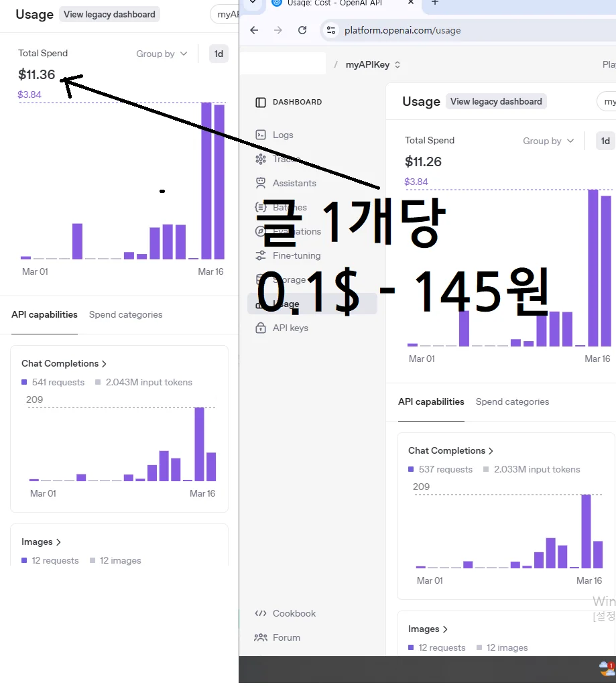Open Assistants in the sidebar
The height and width of the screenshot is (695, 616).
[294, 183]
